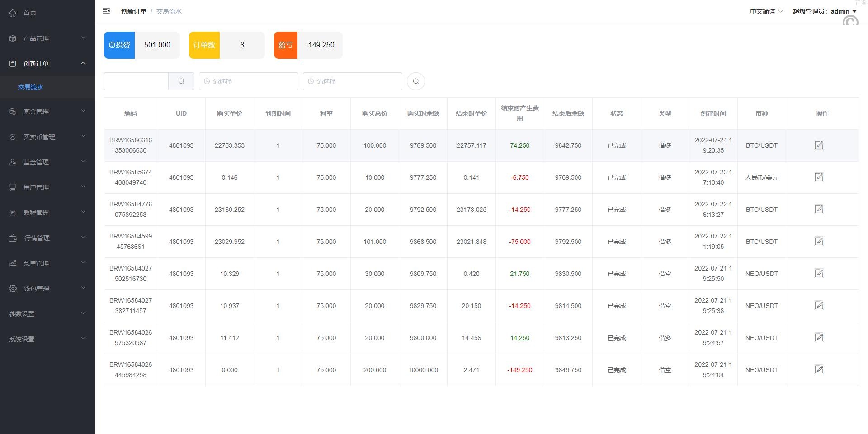Click the home icon next to 首页

click(13, 13)
